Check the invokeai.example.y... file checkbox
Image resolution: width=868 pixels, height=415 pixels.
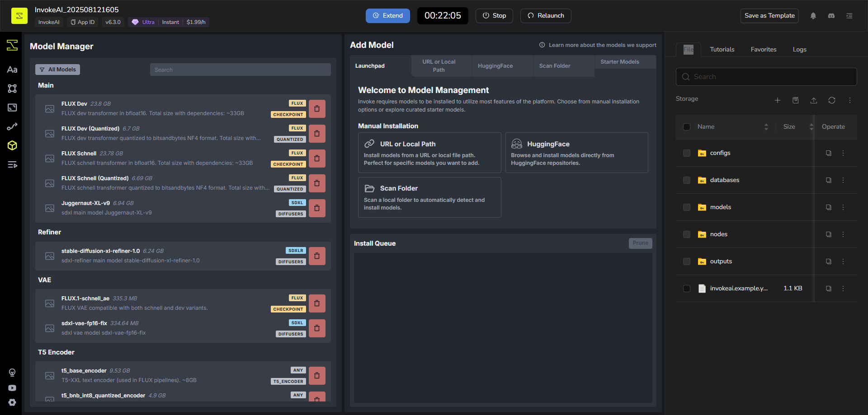click(687, 289)
